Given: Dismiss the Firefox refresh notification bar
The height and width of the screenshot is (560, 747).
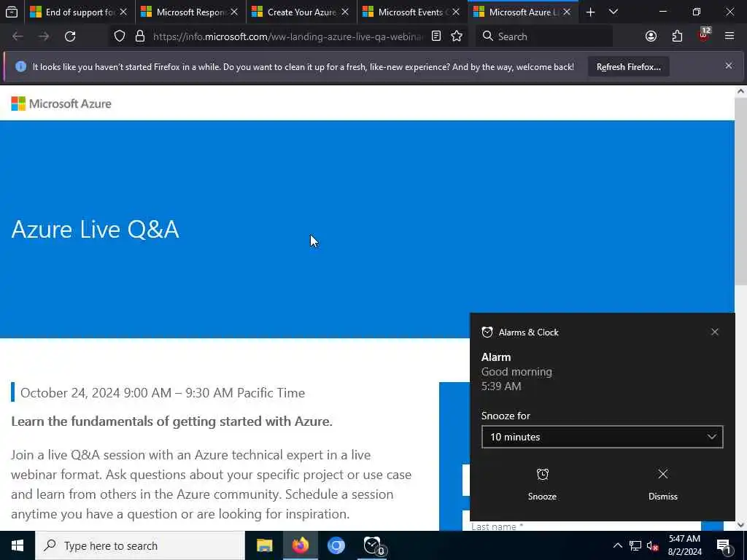Looking at the screenshot, I should pos(729,66).
